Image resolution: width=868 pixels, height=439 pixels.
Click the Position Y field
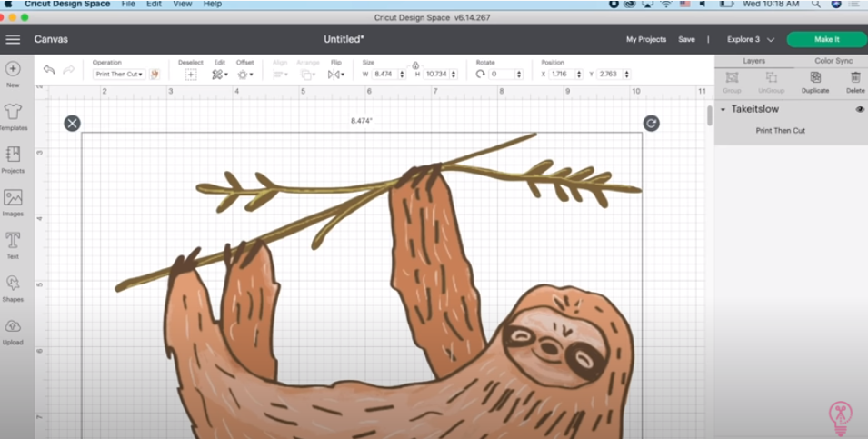(610, 75)
